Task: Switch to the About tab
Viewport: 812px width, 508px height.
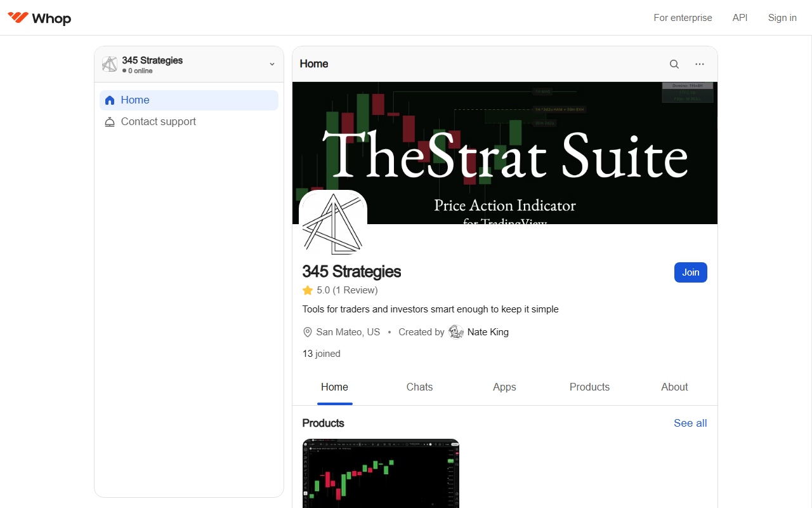Action: (x=674, y=387)
